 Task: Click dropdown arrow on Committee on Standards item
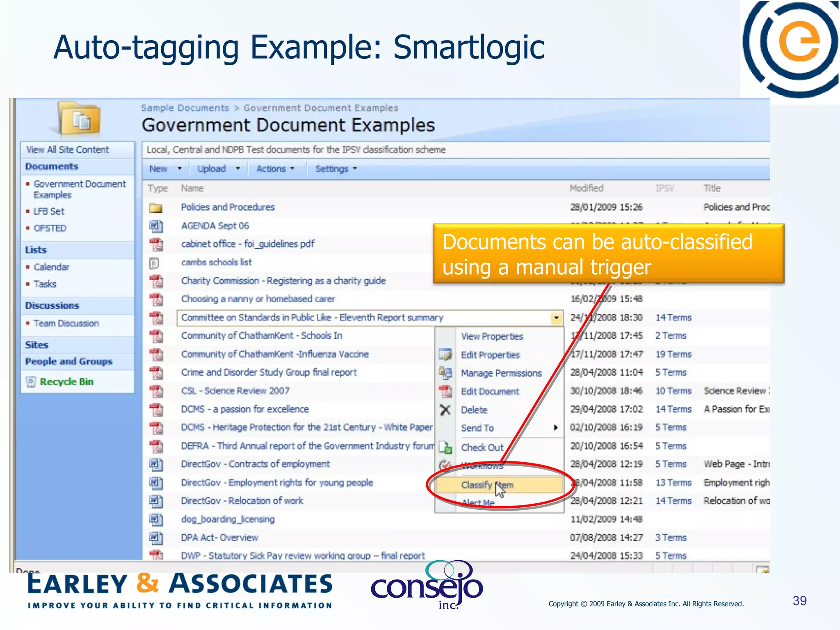[556, 317]
